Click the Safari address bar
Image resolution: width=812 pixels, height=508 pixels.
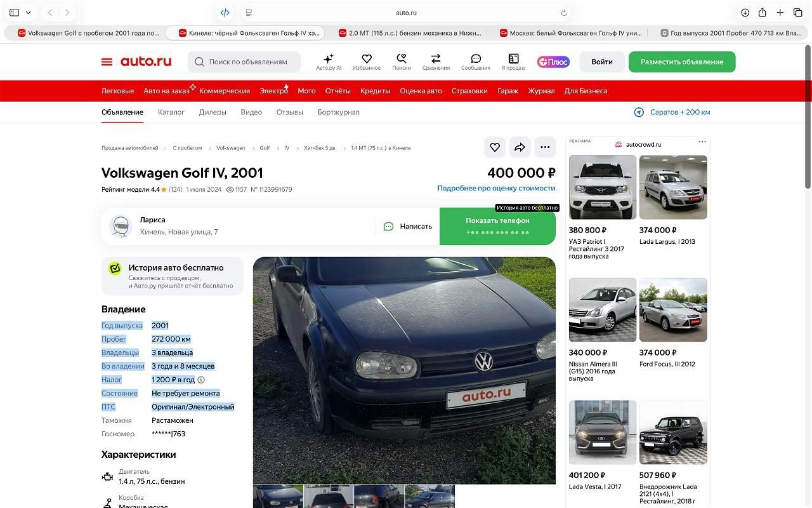[x=406, y=13]
